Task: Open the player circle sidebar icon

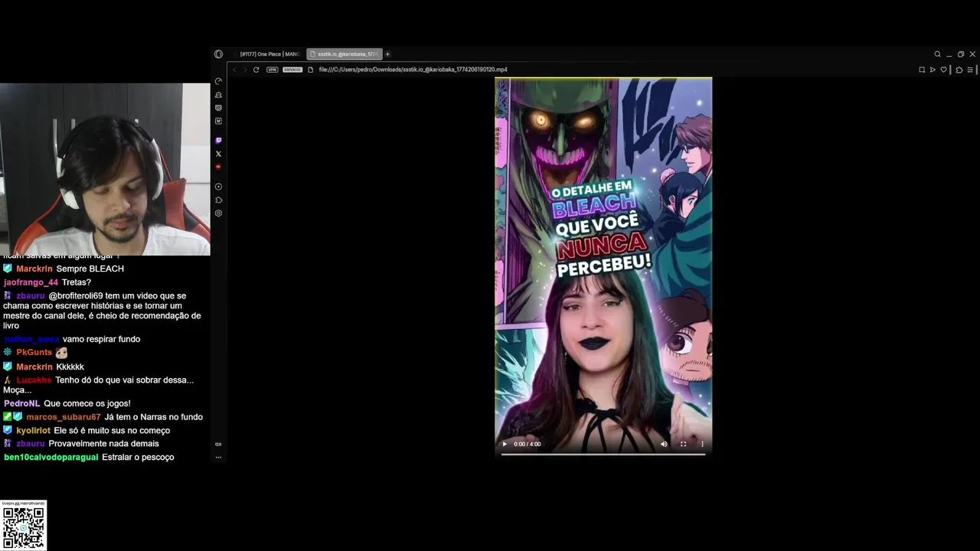Action: click(x=218, y=187)
